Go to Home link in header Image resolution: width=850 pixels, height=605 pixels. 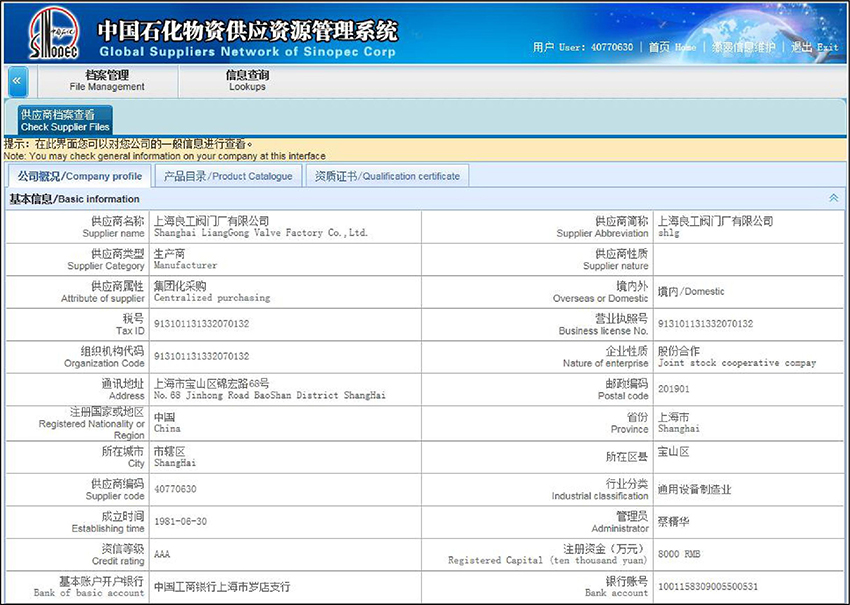coord(672,47)
